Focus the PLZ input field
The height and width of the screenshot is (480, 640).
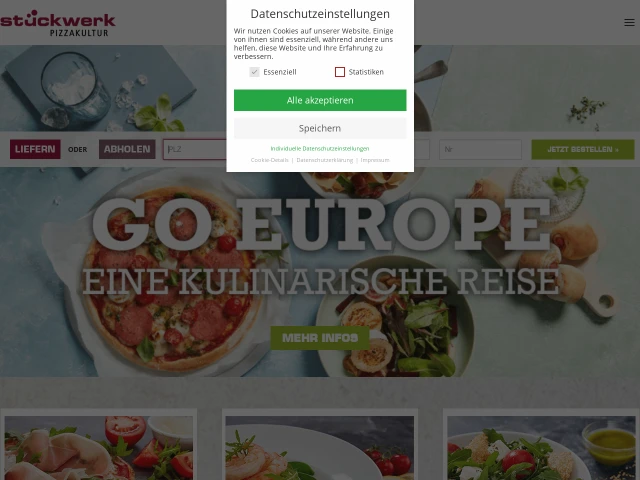click(x=195, y=149)
